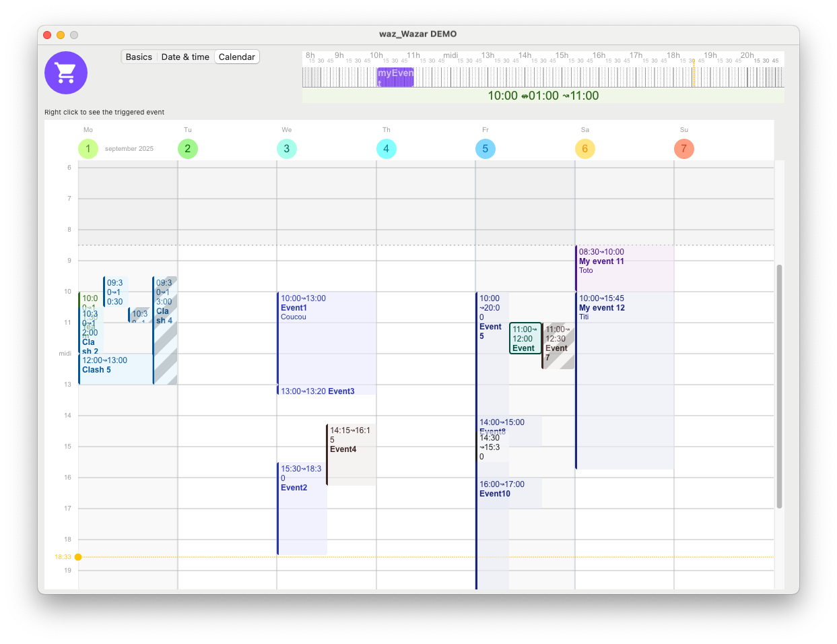
Task: Select Event4 at 14:15 on Wednesday
Action: click(x=351, y=455)
